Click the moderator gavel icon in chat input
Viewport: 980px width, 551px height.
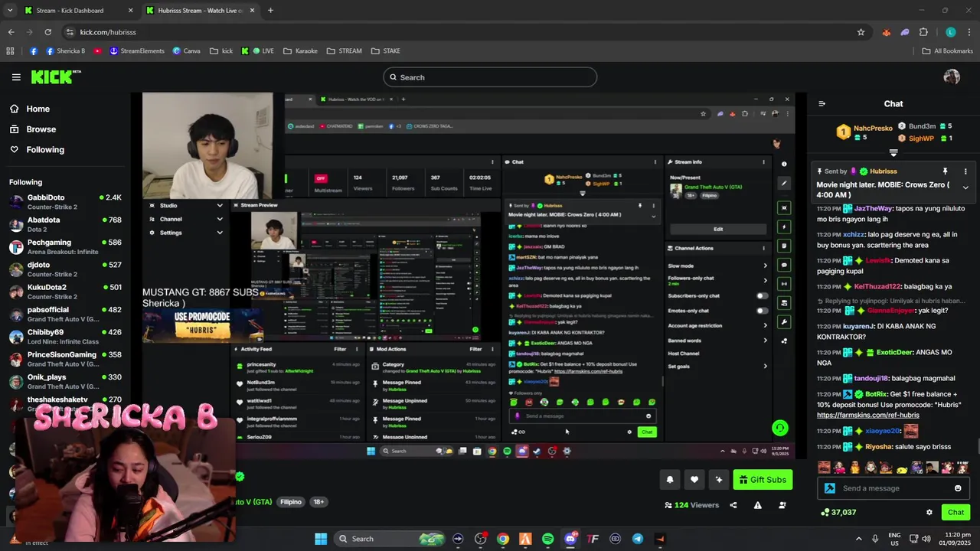pos(830,488)
